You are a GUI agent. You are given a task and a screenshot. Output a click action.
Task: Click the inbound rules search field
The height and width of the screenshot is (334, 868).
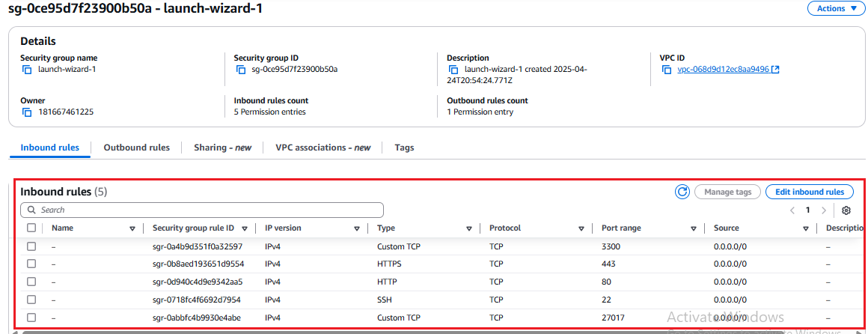(202, 210)
